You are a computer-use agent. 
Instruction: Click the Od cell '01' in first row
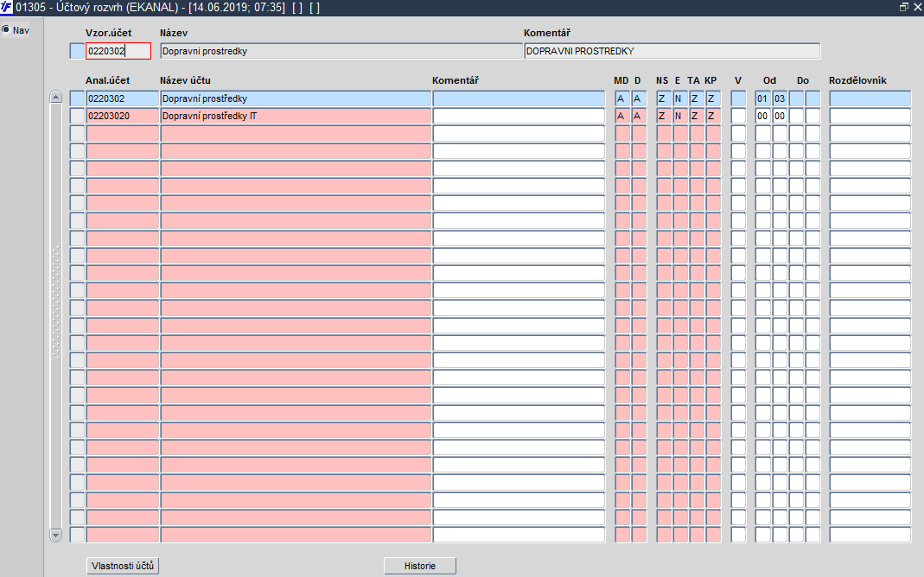(x=763, y=99)
